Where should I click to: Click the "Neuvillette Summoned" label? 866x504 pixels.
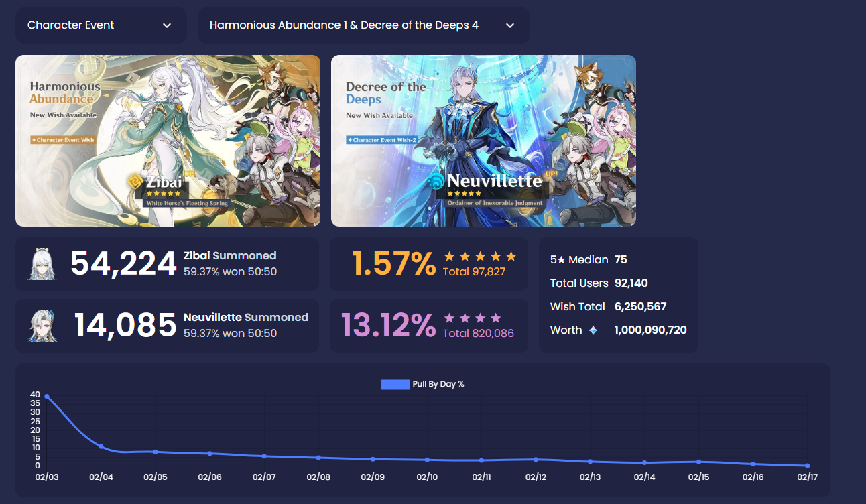[x=246, y=317]
